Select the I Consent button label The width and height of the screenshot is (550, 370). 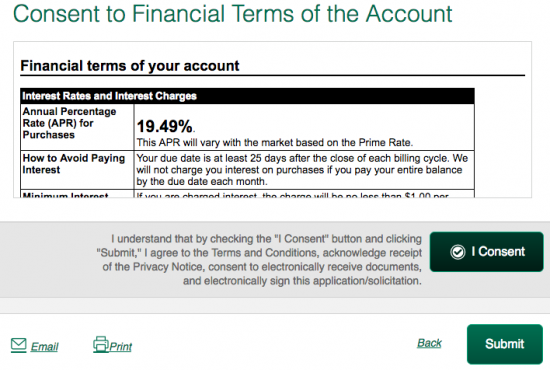(x=498, y=251)
